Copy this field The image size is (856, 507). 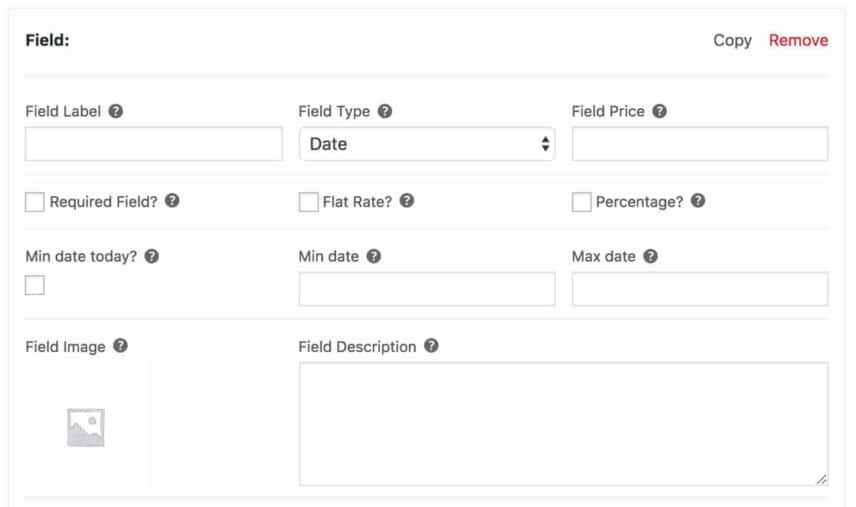pyautogui.click(x=732, y=40)
